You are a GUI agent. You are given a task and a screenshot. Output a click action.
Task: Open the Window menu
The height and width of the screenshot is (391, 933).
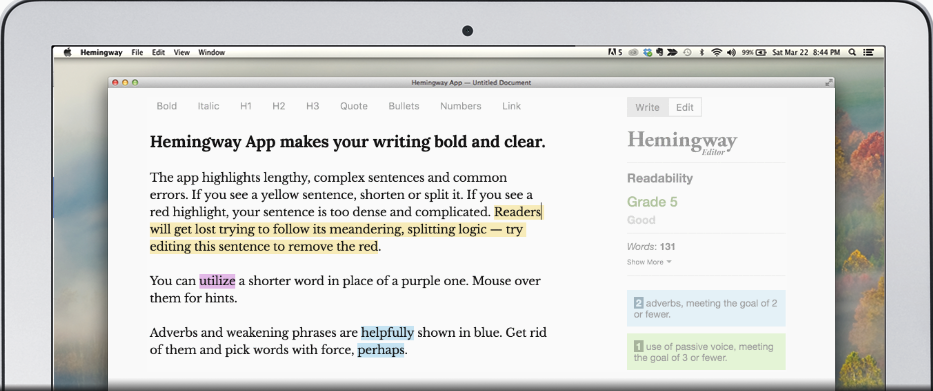pos(212,52)
